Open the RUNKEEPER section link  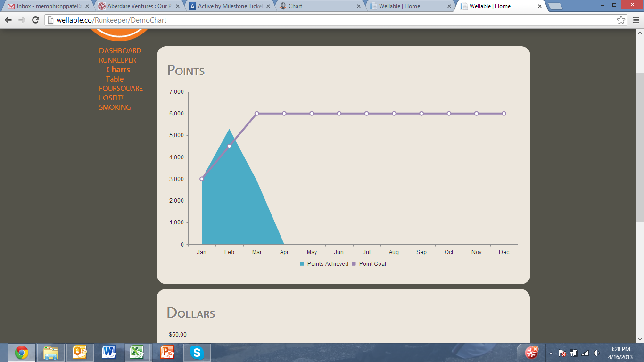click(x=117, y=60)
